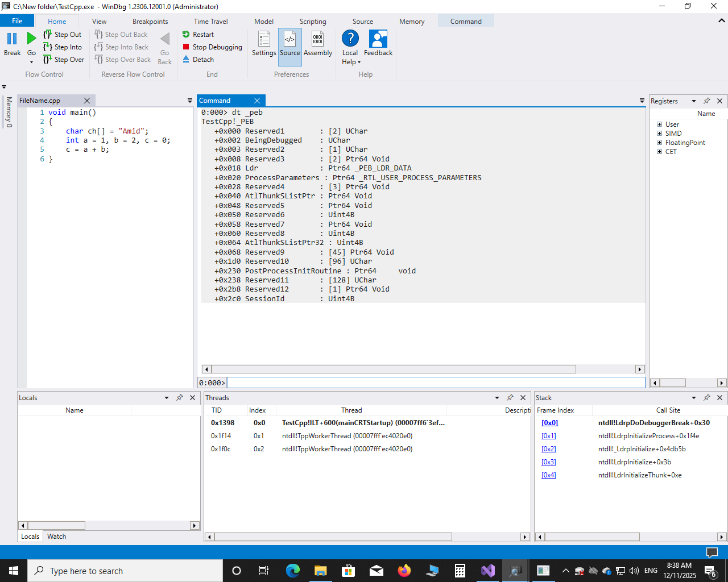Click the 0:000> command input field

pyautogui.click(x=435, y=383)
